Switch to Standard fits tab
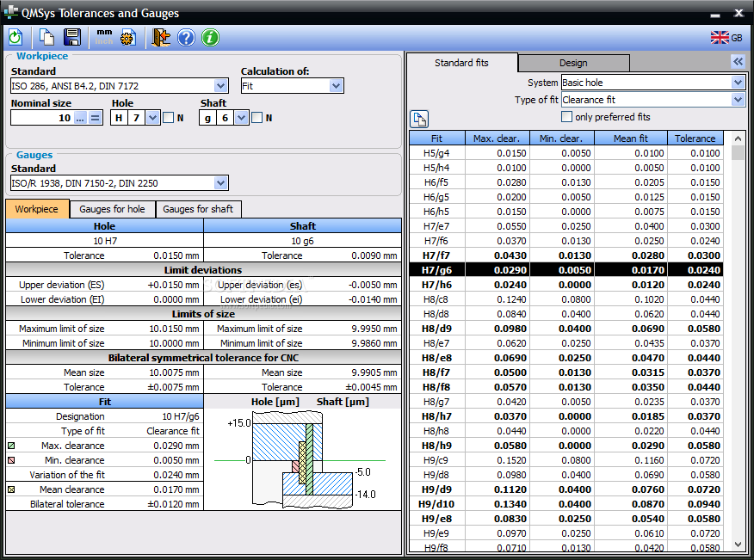Image resolution: width=754 pixels, height=560 pixels. 461,63
